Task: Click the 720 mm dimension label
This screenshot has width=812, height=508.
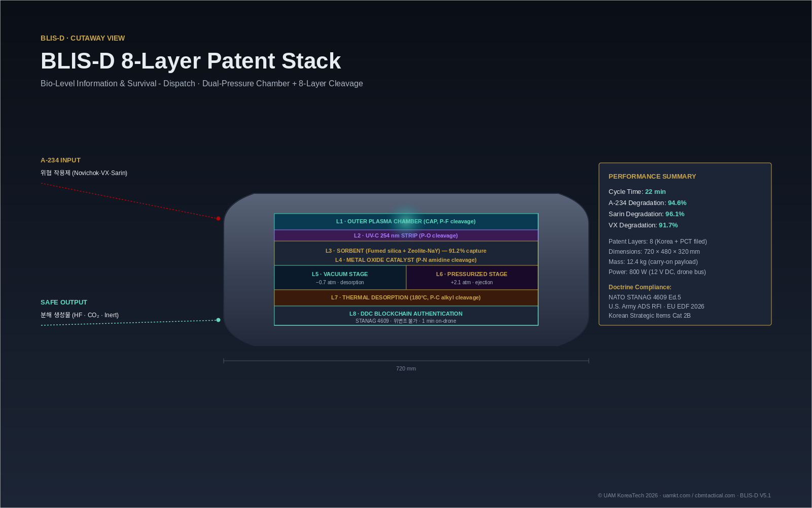Action: tap(406, 369)
